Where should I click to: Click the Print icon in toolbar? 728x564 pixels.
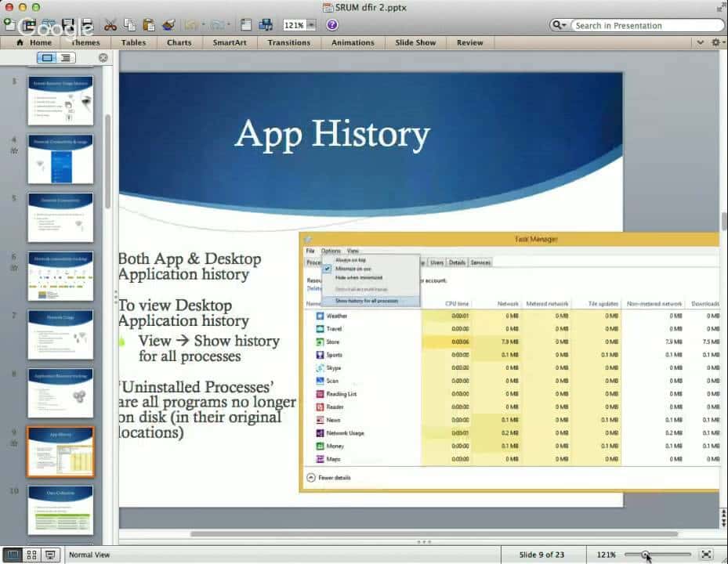pyautogui.click(x=87, y=25)
